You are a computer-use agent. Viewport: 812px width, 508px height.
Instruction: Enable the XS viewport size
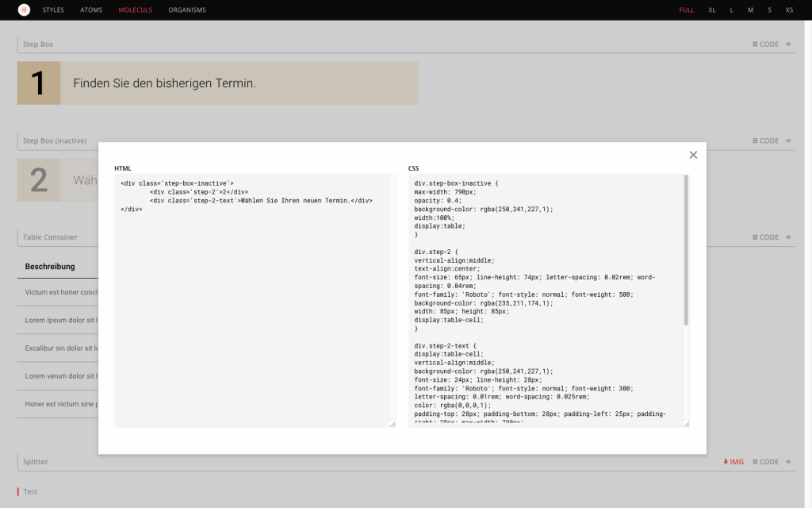(789, 10)
